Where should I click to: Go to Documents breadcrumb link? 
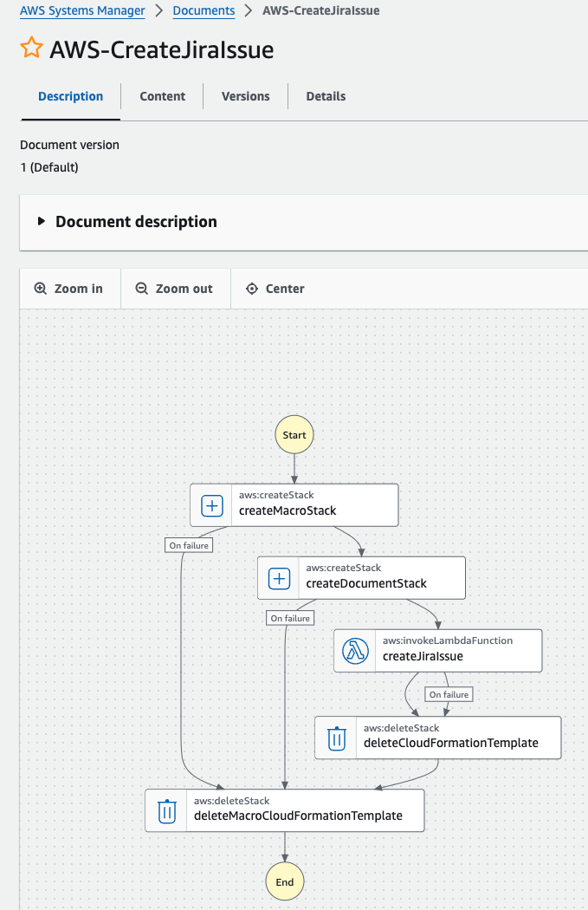204,10
